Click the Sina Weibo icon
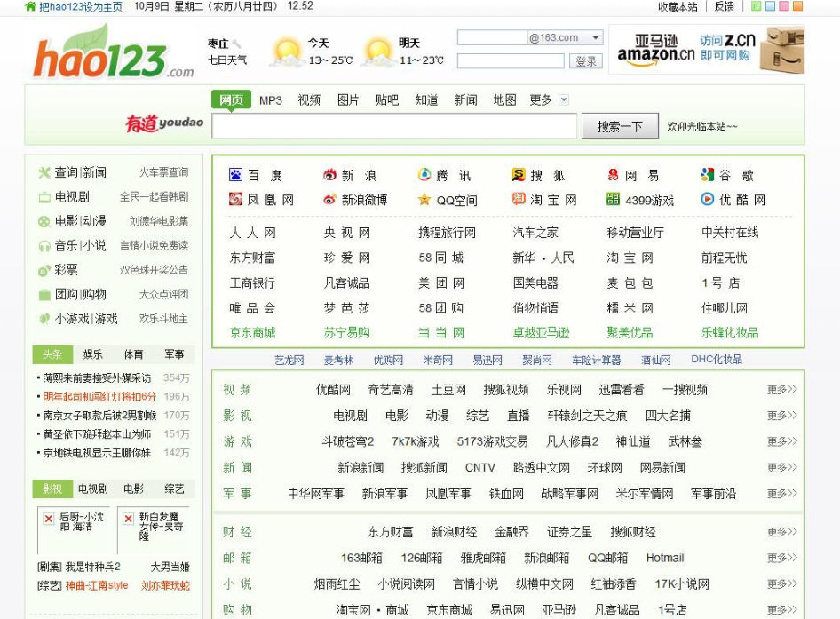 [x=329, y=199]
